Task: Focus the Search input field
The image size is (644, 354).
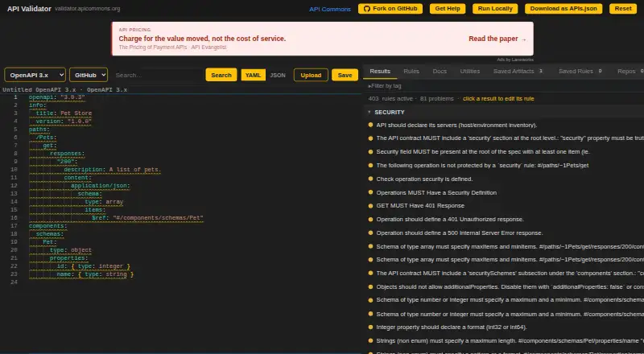Action: [158, 75]
